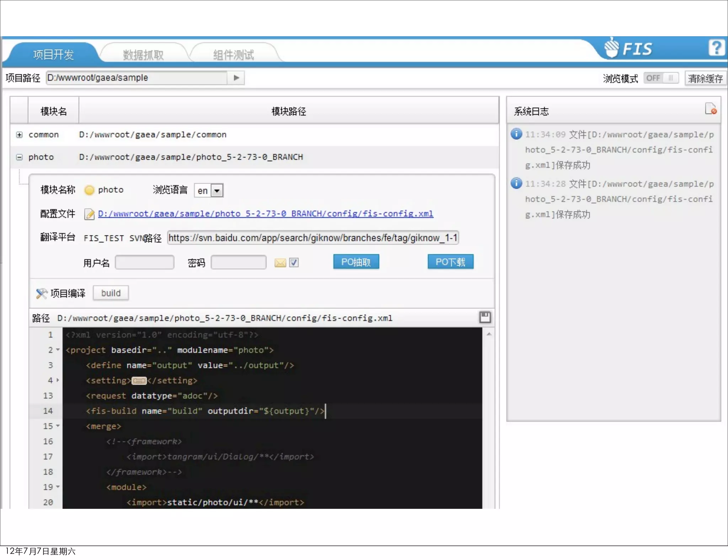Click the PO抽取 button
The image size is (728, 560).
point(356,262)
